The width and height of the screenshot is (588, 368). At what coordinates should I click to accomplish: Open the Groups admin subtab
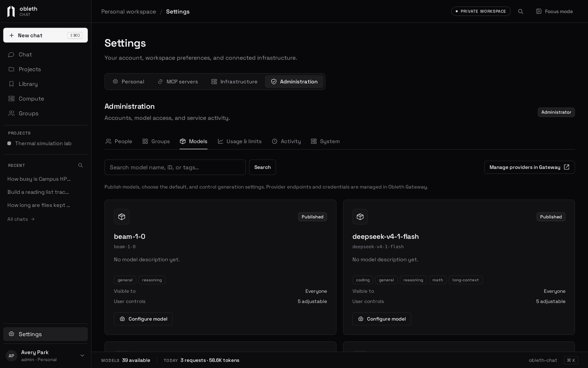point(156,141)
